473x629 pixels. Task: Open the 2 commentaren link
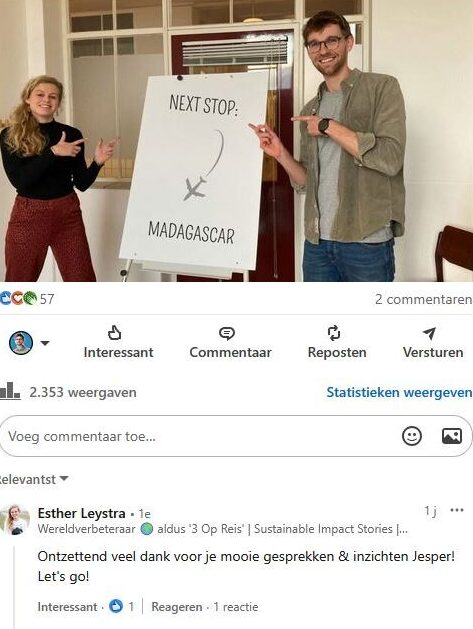pyautogui.click(x=424, y=299)
